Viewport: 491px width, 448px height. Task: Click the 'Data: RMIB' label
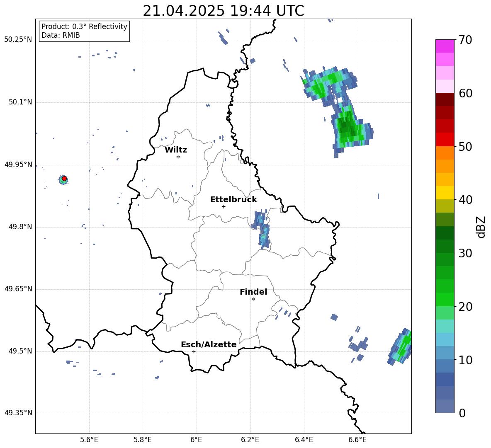coord(61,35)
